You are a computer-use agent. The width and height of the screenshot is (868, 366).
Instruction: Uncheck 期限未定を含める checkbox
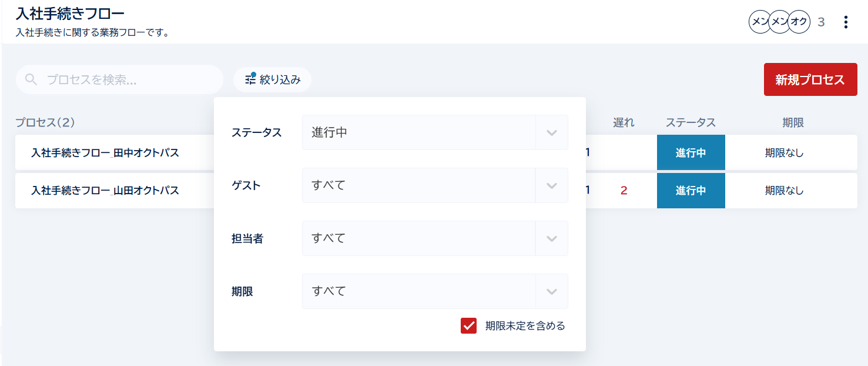click(x=468, y=325)
